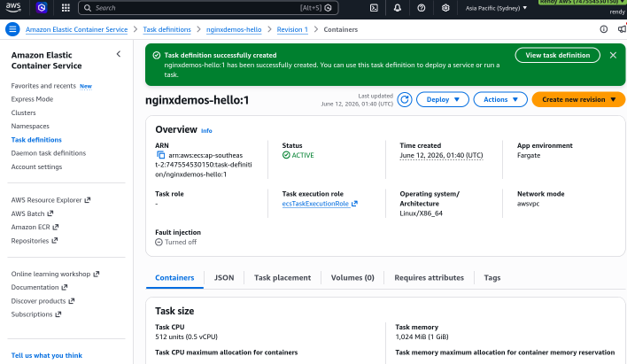Click the 'awsvpc' network mode value
627x364 pixels.
(x=528, y=204)
